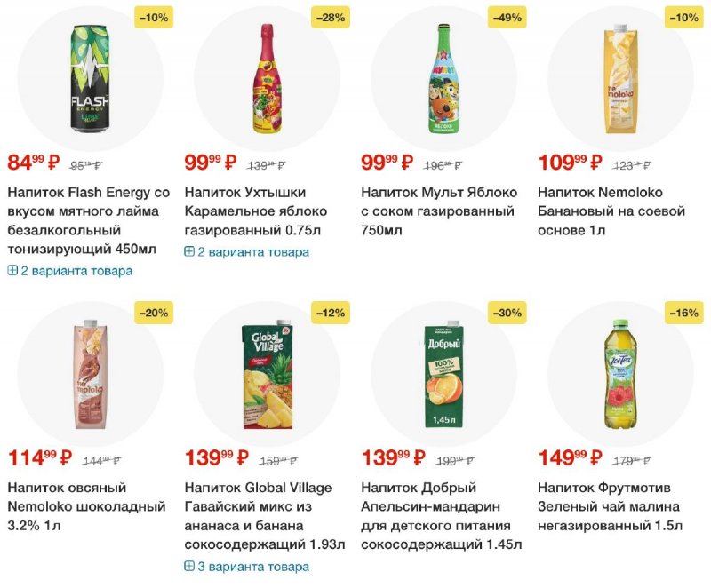Open the Напиток Мульт Яблоко product title
Viewport: 711px width, 588px height.
pos(439,211)
